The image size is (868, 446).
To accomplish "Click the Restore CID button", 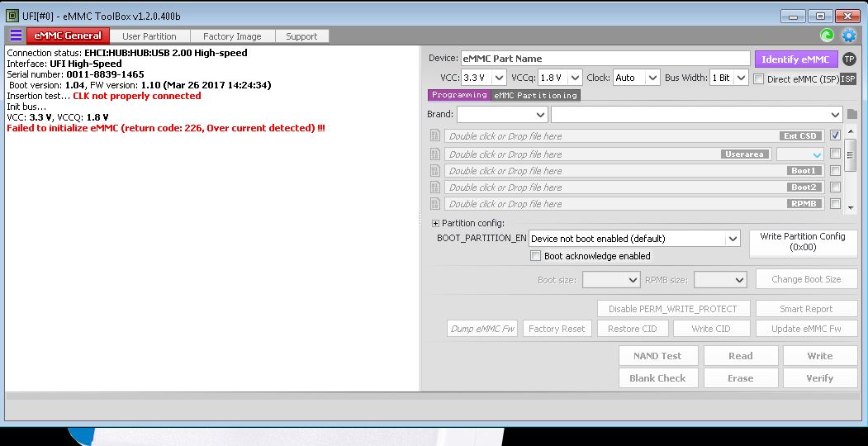I will [632, 328].
